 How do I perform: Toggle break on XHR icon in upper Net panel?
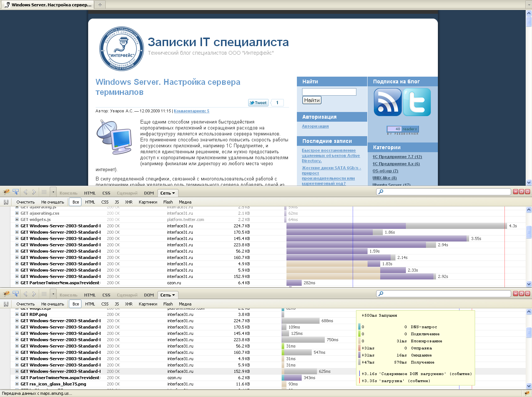(x=6, y=202)
